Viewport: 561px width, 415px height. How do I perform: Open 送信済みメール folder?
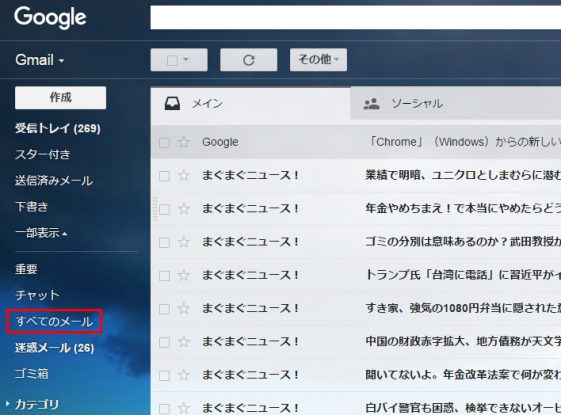54,180
